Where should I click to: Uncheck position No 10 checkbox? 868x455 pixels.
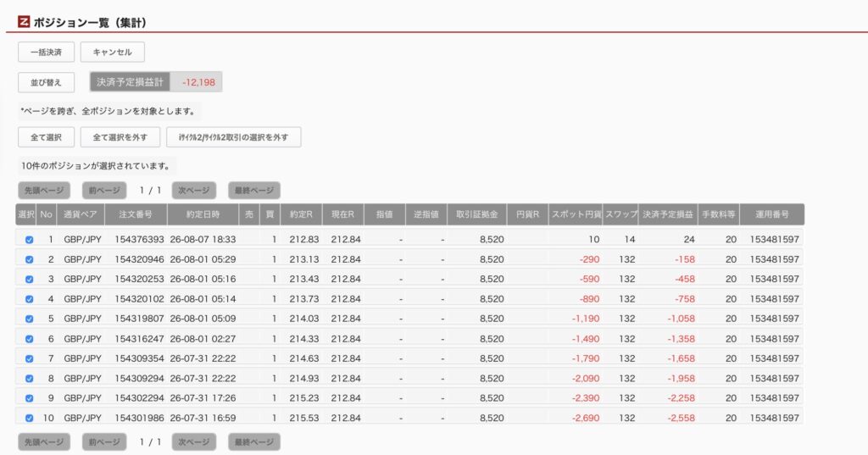(30, 419)
